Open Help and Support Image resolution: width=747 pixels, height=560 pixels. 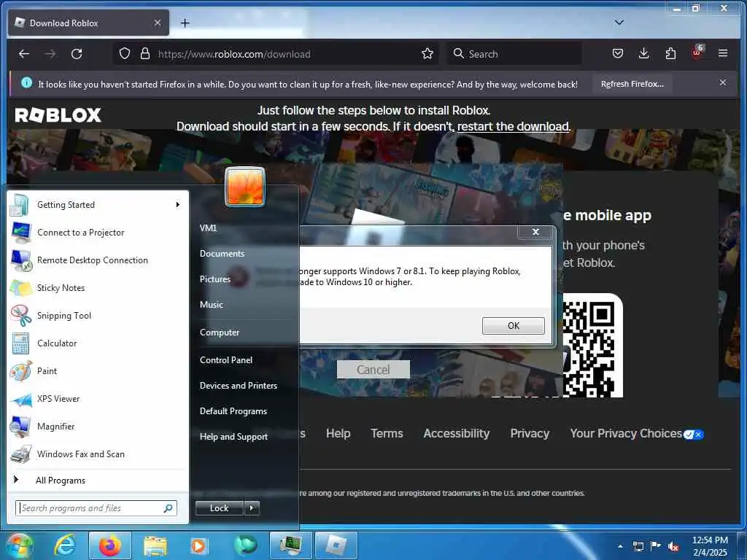(x=233, y=437)
